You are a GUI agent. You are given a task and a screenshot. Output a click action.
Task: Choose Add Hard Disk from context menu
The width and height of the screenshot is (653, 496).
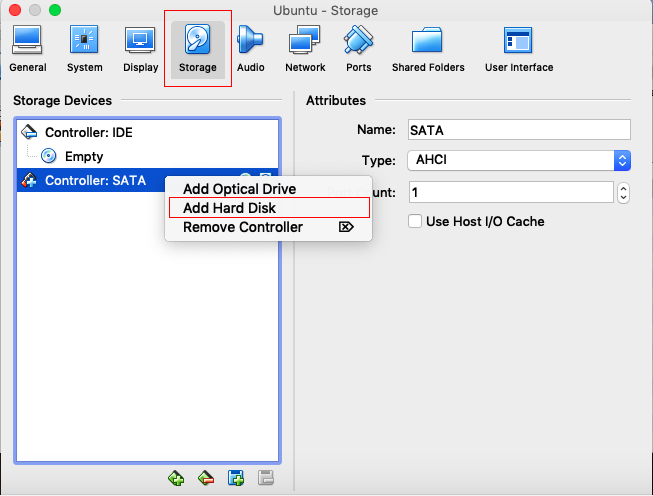tap(268, 208)
